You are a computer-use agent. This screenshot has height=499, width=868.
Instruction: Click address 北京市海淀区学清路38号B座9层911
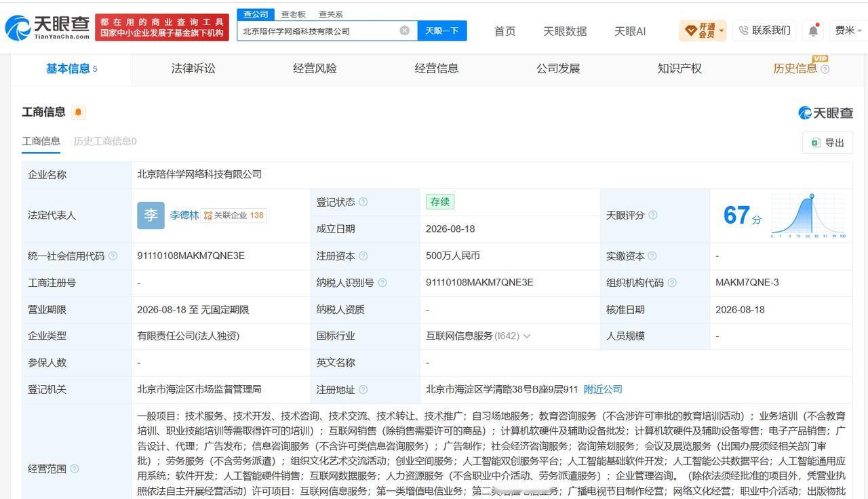[502, 389]
